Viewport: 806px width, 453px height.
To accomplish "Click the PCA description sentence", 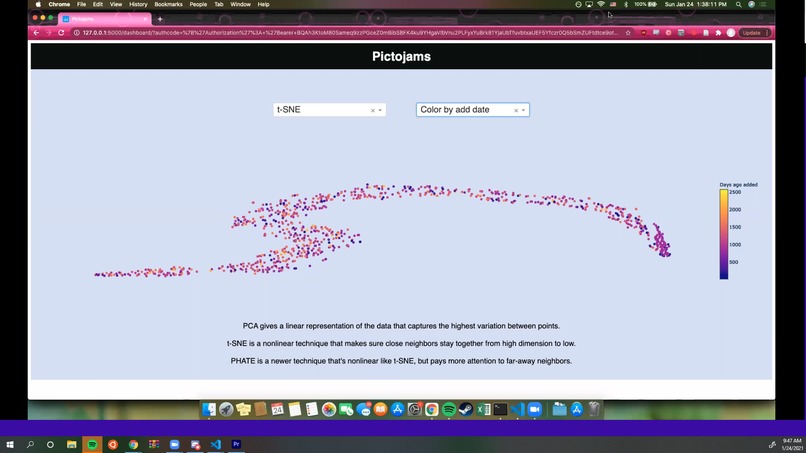I will coord(401,326).
